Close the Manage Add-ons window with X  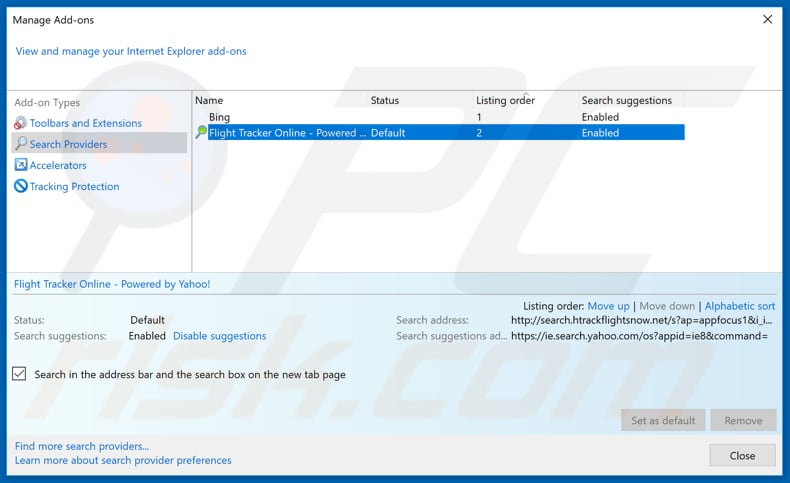point(767,20)
